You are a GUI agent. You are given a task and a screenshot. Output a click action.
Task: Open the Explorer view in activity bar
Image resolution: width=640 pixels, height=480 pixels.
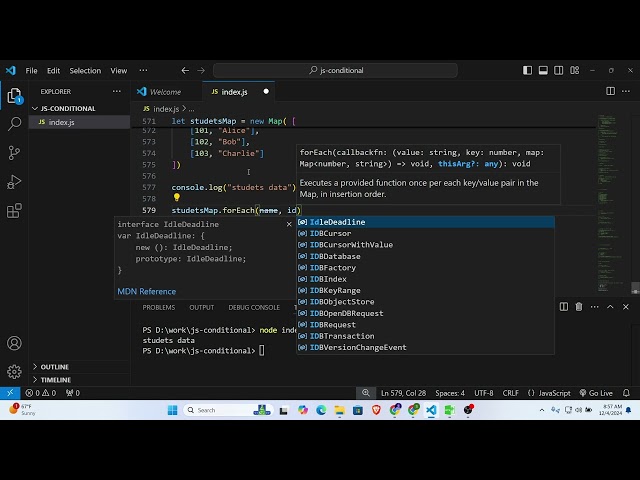pos(14,96)
